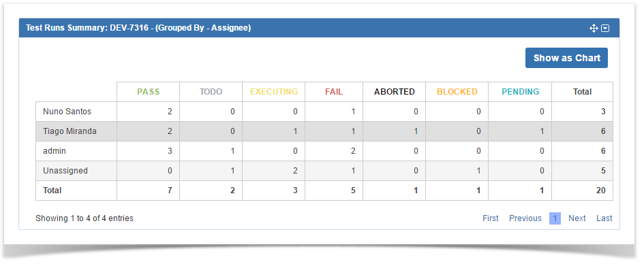Click the TODO column header
This screenshot has height=264, width=644.
coord(211,92)
